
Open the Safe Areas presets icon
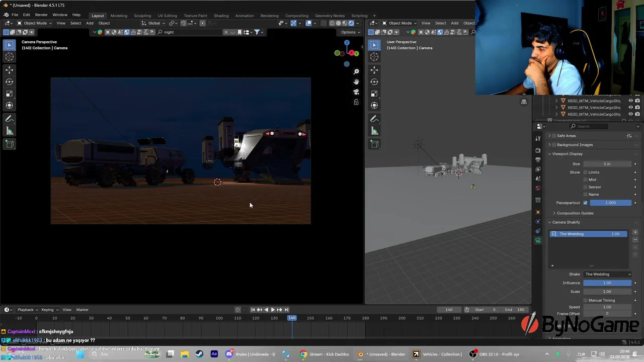tap(629, 136)
